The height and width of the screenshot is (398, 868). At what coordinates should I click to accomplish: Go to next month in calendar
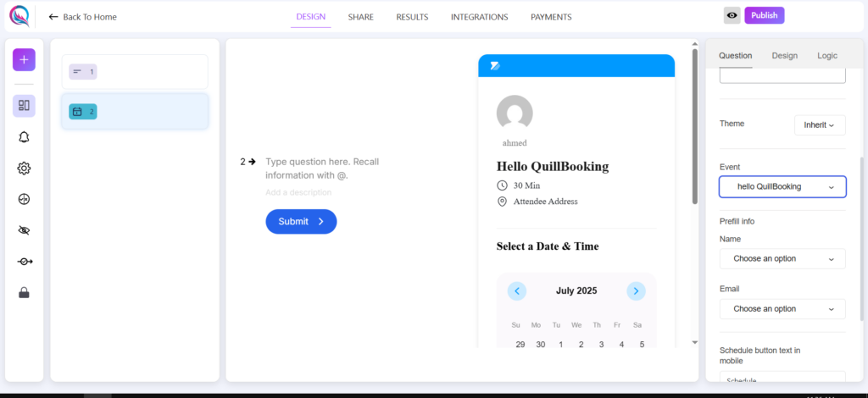636,290
